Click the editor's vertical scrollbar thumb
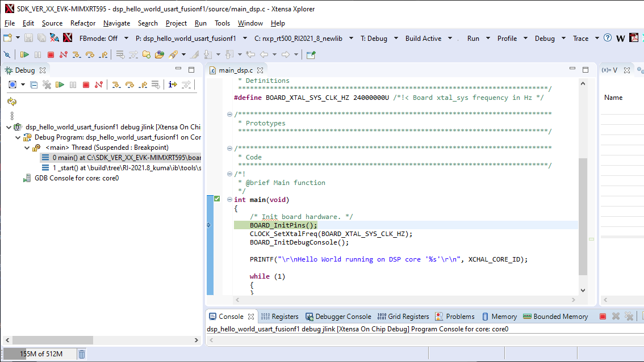Image resolution: width=644 pixels, height=362 pixels. pos(583,216)
